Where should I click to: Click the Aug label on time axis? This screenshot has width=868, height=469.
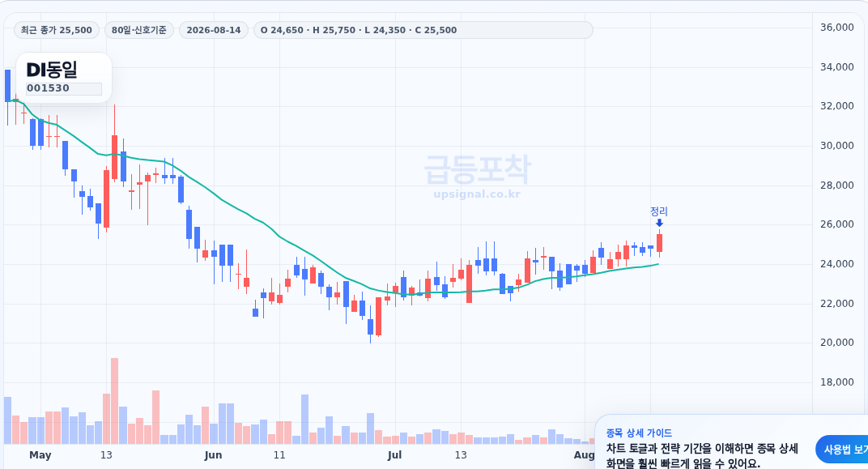point(584,455)
